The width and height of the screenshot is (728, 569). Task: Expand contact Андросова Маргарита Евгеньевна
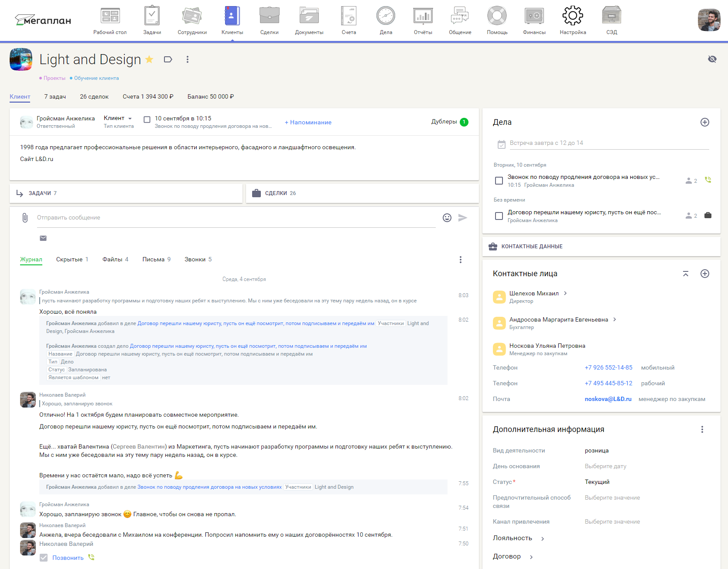pyautogui.click(x=615, y=319)
